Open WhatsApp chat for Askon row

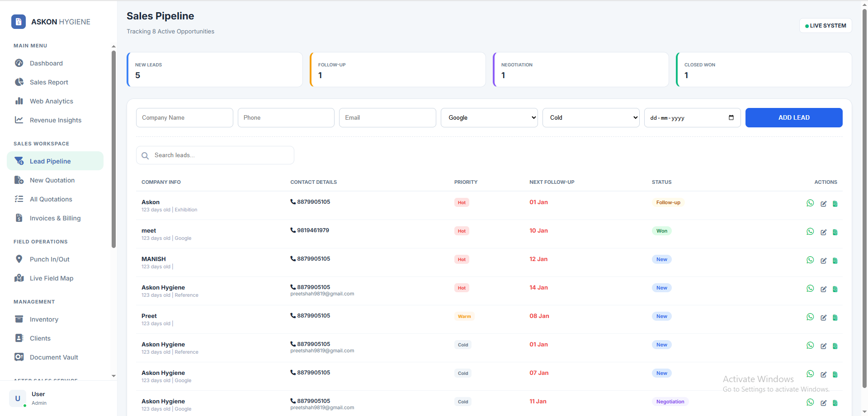[x=810, y=203]
